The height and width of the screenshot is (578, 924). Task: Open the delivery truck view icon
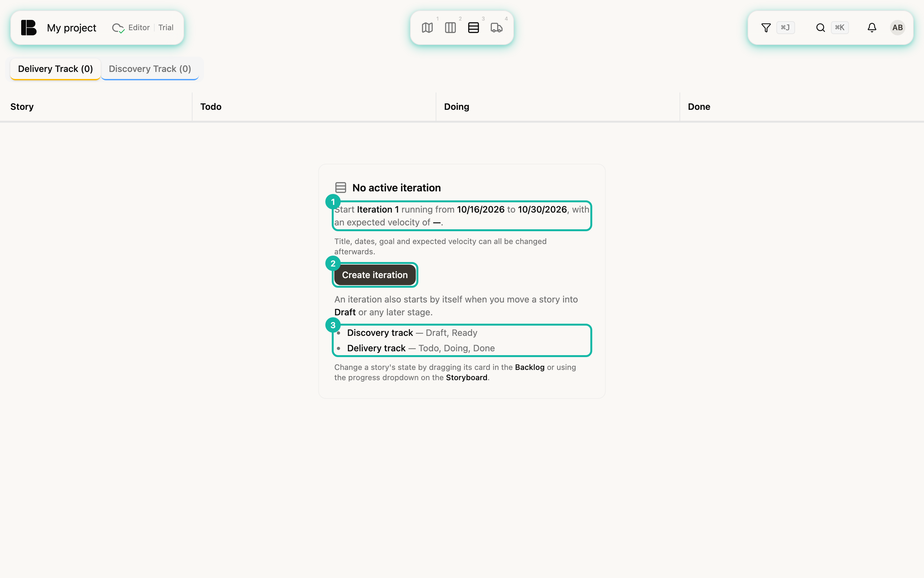tap(496, 28)
